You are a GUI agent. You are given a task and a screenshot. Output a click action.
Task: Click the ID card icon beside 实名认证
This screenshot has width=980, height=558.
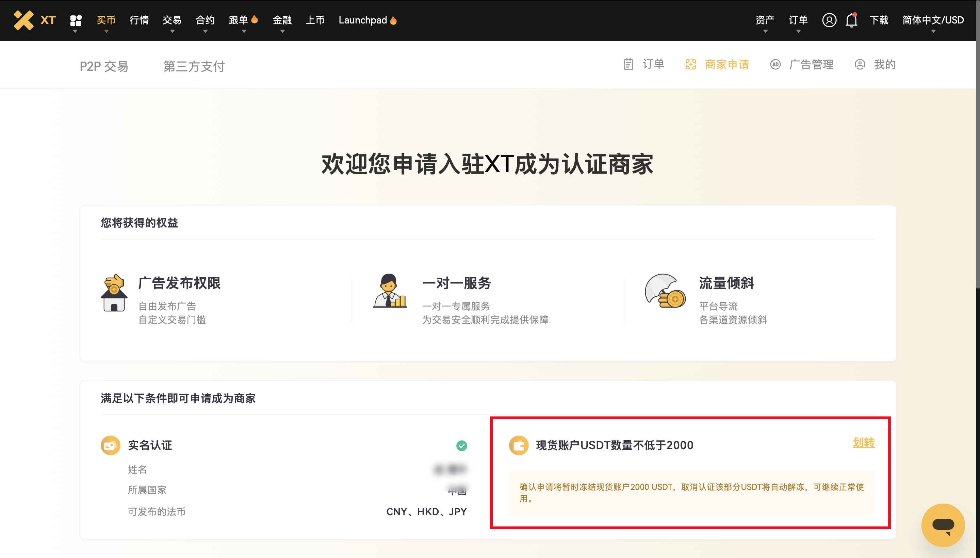110,445
